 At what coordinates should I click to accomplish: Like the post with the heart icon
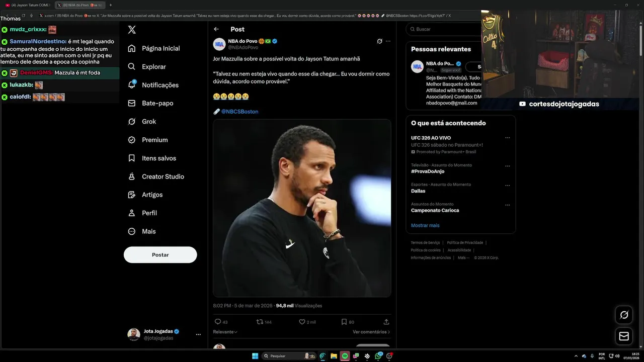tap(302, 322)
